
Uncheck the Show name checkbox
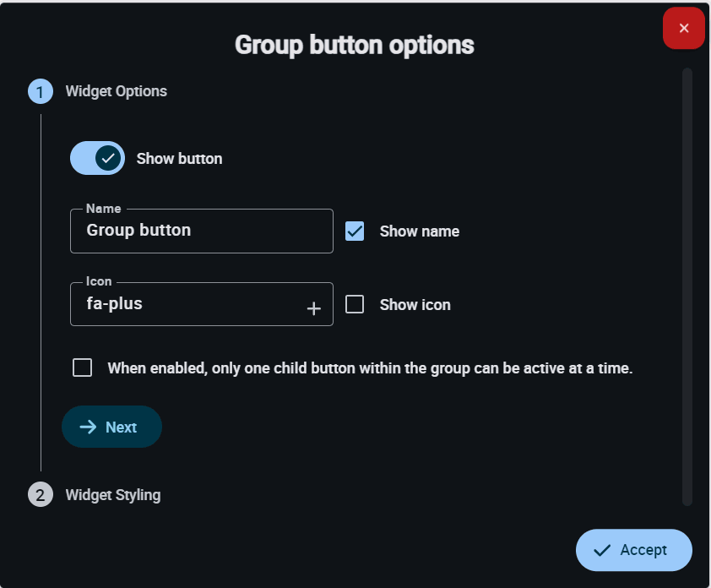(x=355, y=231)
